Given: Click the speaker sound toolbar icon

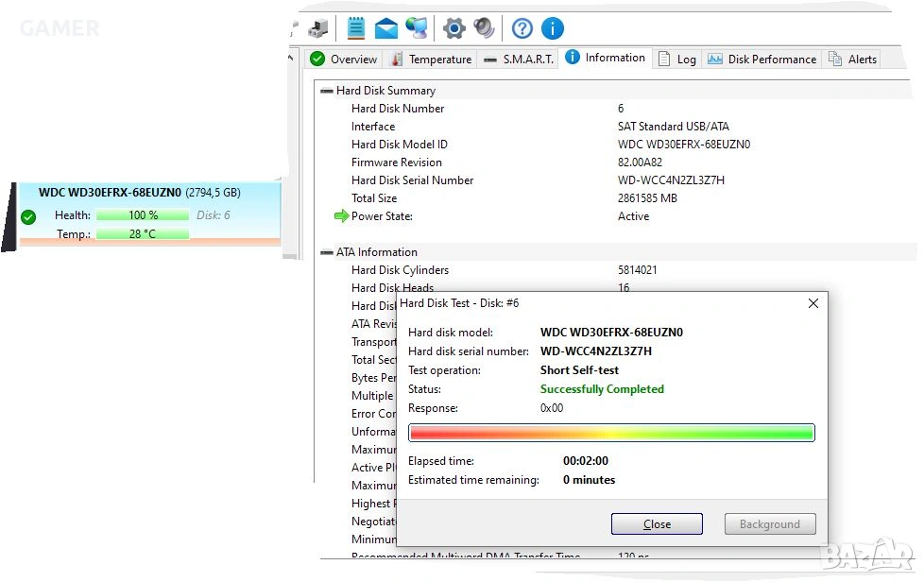Looking at the screenshot, I should (484, 27).
